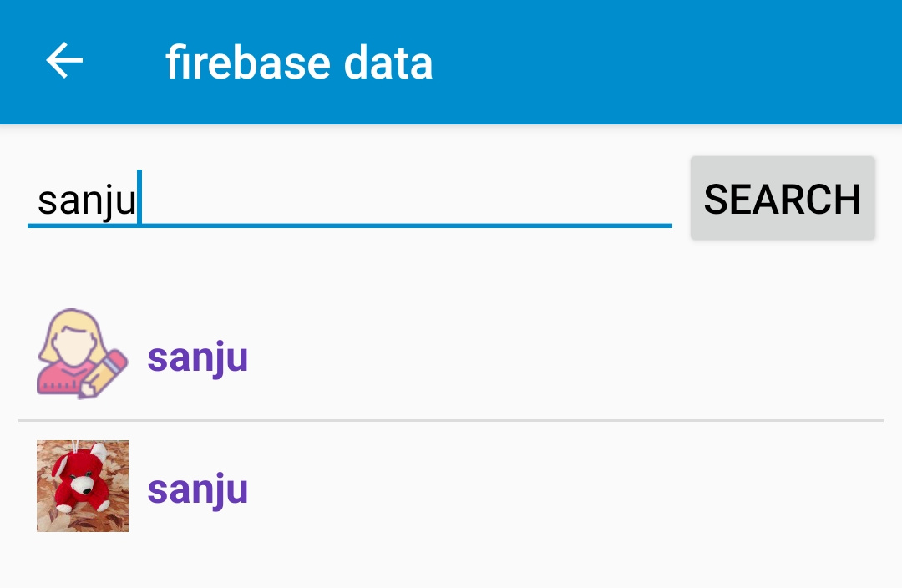Viewport: 902px width, 588px height.
Task: Click the back arrow in the app bar
Action: [63, 61]
